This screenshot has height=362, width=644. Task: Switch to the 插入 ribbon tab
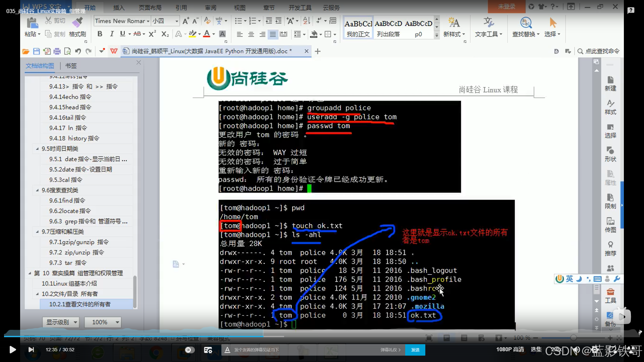[x=119, y=7]
